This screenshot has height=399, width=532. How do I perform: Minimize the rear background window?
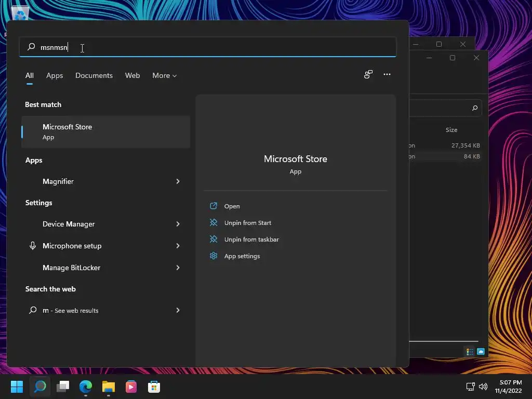point(416,45)
